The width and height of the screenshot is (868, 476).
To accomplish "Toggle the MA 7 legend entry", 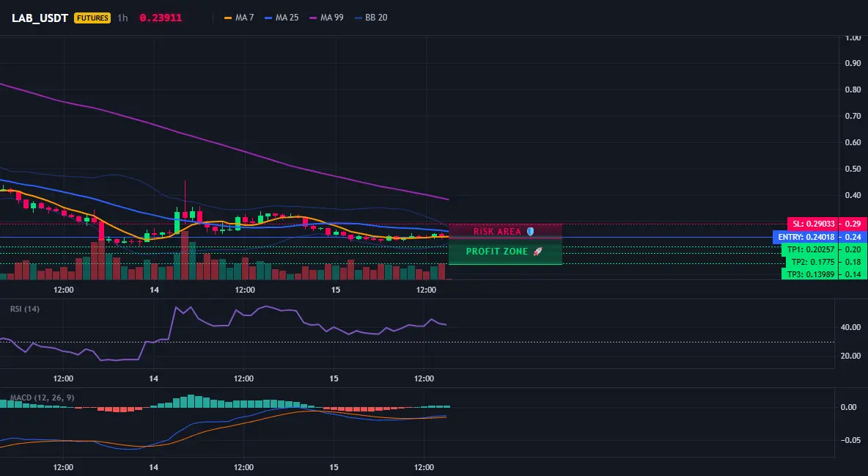I will 239,18.
